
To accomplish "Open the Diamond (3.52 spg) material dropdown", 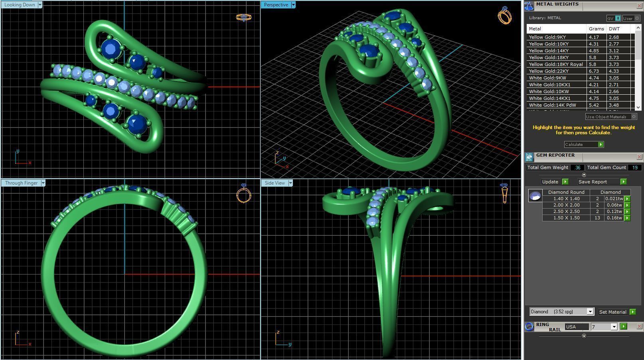I will point(590,312).
